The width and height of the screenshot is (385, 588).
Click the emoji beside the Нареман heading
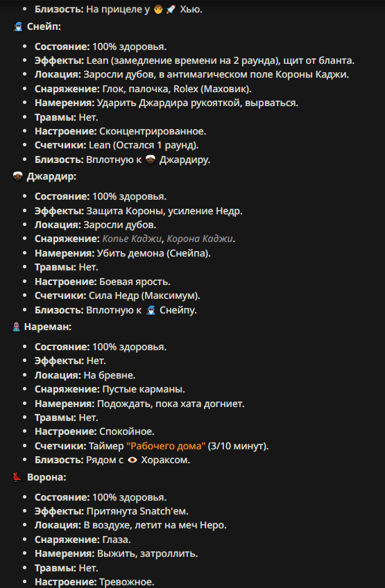(16, 327)
